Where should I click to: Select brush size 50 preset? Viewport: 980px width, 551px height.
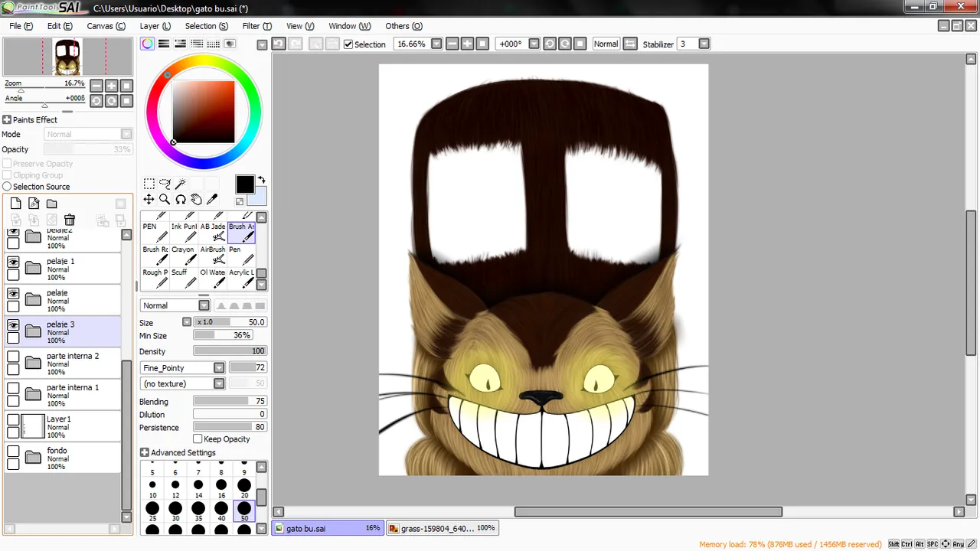coord(244,510)
